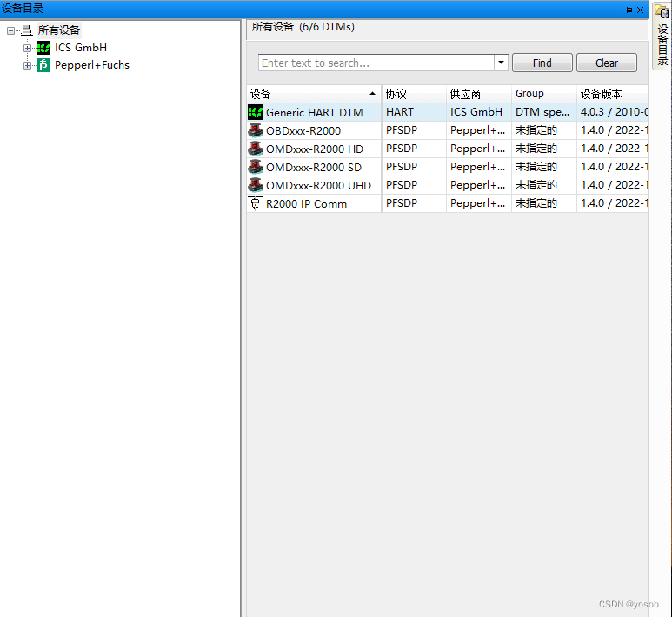Sort by the 设备版本 column header

click(x=612, y=94)
